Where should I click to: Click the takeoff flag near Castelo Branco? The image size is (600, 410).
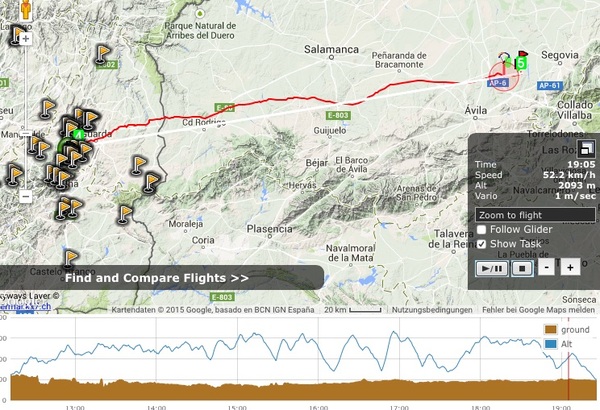(x=70, y=259)
